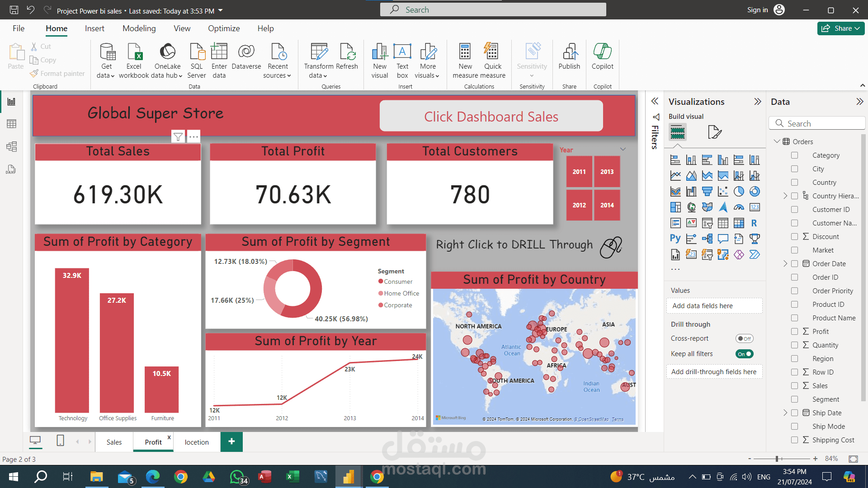Click the Publish icon in the ribbon
This screenshot has width=868, height=488.
569,53
